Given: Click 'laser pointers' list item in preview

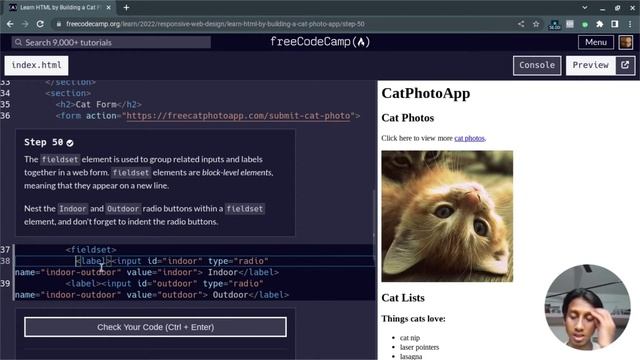Looking at the screenshot, I should click(x=419, y=347).
